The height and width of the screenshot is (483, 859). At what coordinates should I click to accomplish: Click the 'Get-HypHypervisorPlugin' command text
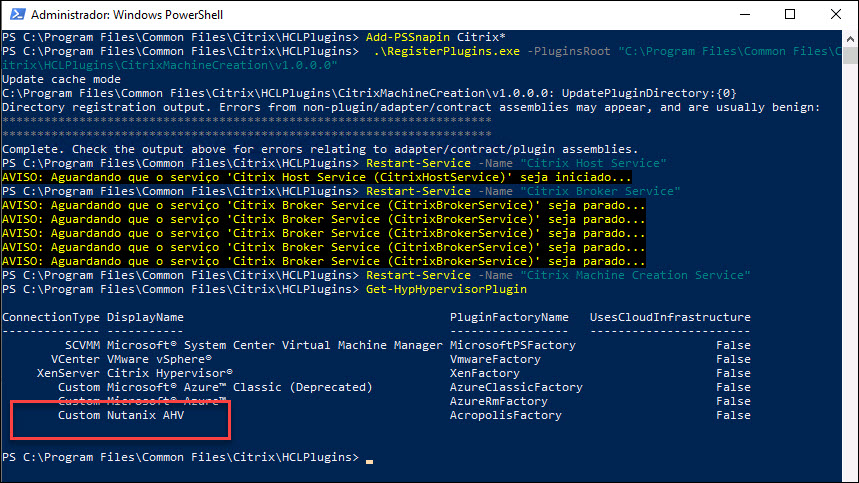coord(447,289)
